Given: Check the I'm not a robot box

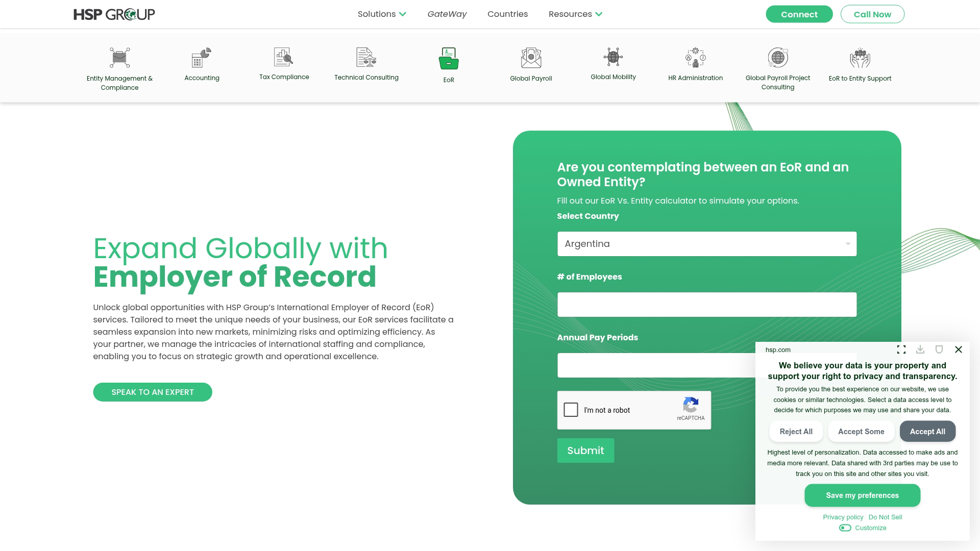Looking at the screenshot, I should (x=571, y=410).
